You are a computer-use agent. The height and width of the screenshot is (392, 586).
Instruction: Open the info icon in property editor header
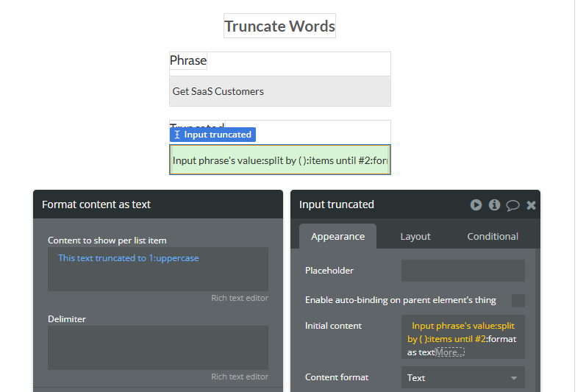tap(494, 204)
